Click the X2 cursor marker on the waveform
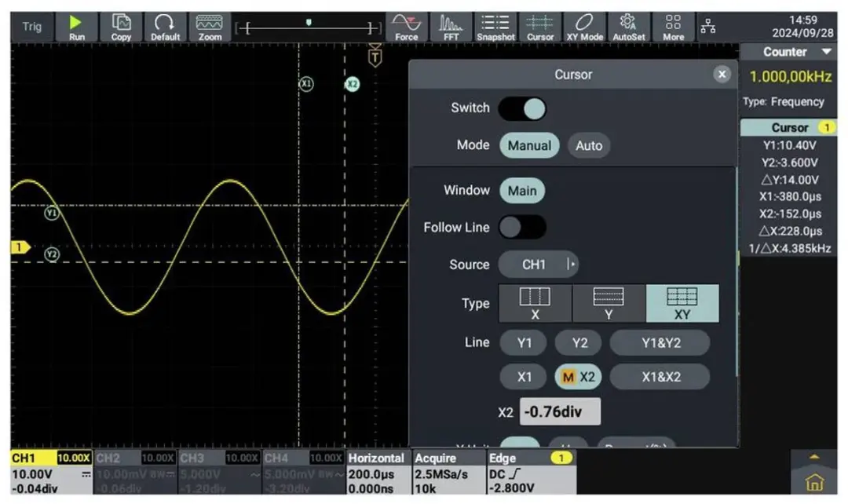 click(352, 84)
